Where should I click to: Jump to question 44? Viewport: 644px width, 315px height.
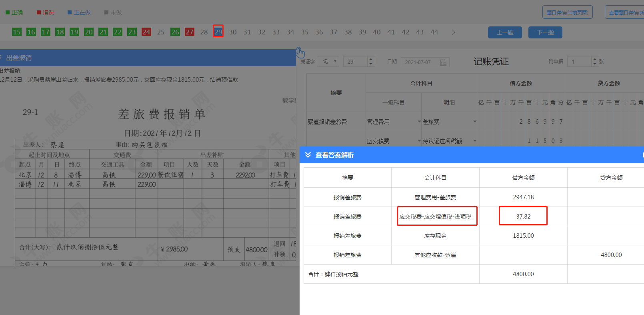pos(434,32)
